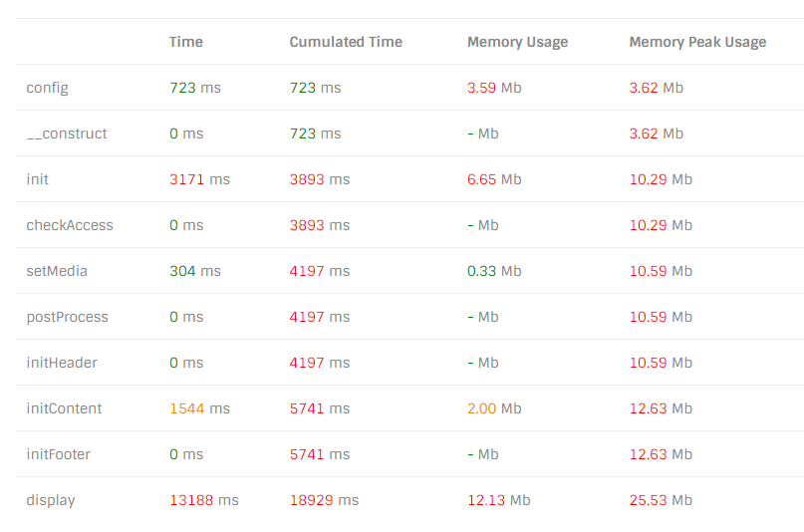Click the Memory Peak Usage column header
The image size is (804, 532).
[x=697, y=42]
